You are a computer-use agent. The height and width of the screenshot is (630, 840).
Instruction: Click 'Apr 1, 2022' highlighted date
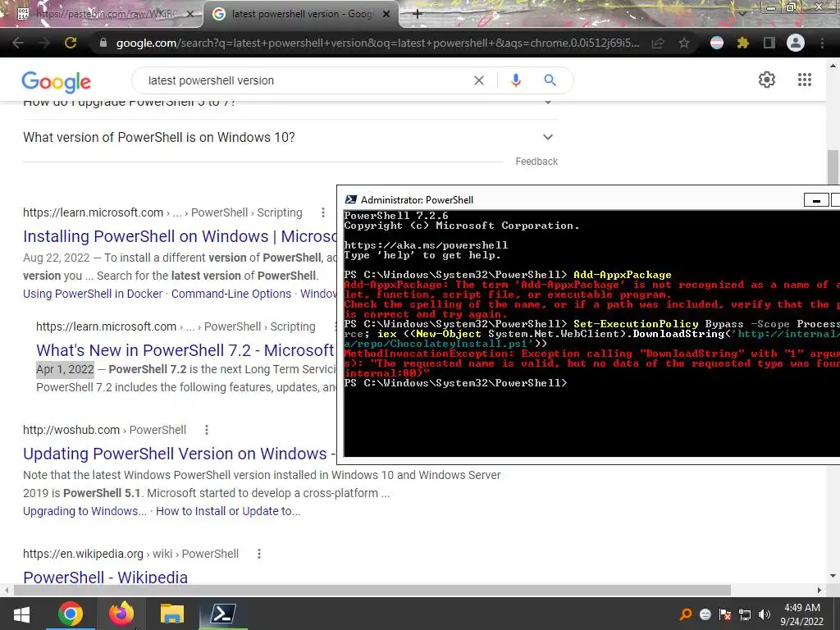pyautogui.click(x=65, y=369)
